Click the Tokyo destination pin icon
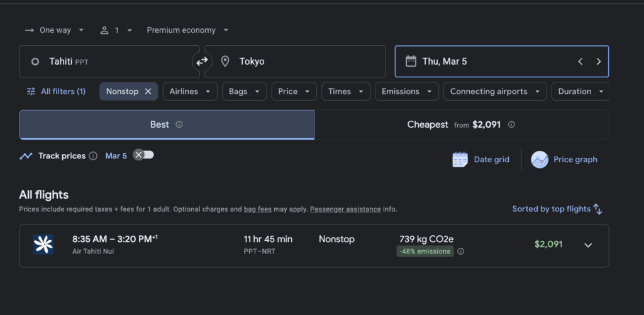This screenshot has height=315, width=644. pyautogui.click(x=225, y=62)
